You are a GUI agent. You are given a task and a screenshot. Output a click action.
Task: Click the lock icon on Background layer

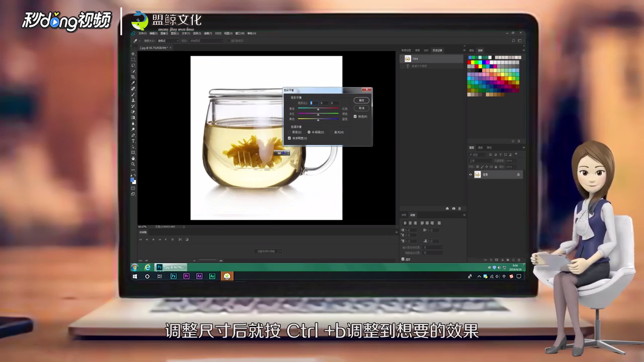point(518,174)
